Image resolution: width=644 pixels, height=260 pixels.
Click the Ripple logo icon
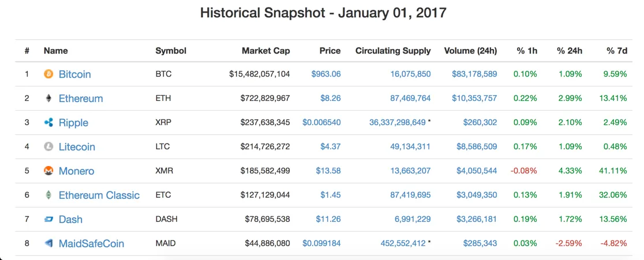(48, 123)
